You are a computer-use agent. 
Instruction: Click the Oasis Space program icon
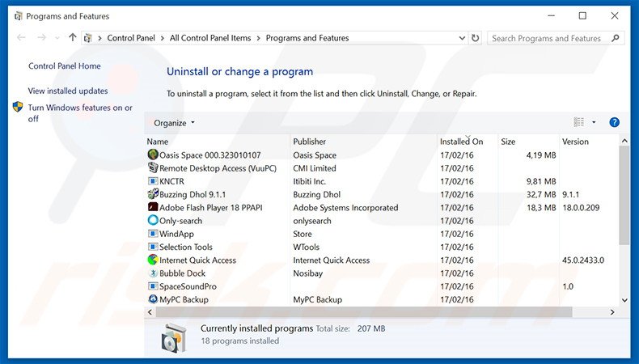(x=153, y=154)
